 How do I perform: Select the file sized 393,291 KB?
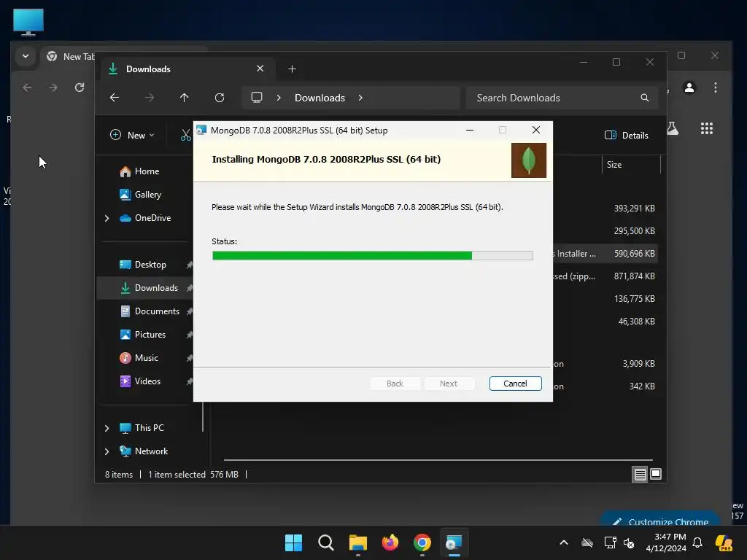pos(634,209)
